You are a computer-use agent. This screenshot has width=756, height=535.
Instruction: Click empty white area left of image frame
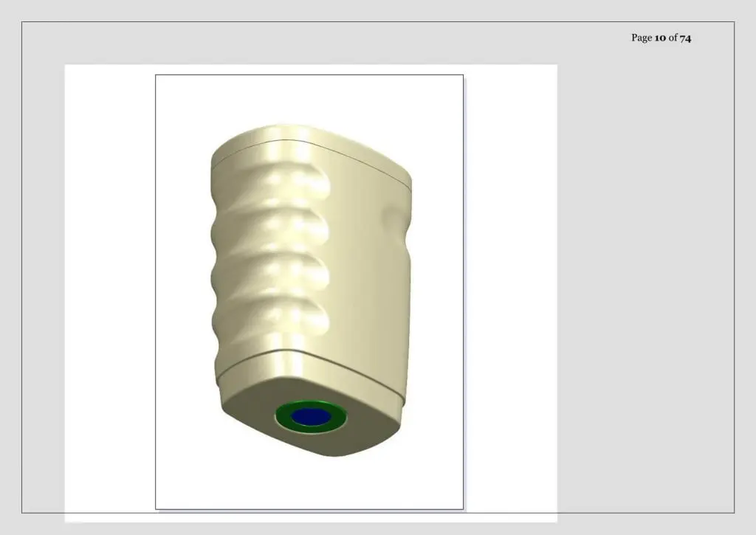click(x=109, y=289)
